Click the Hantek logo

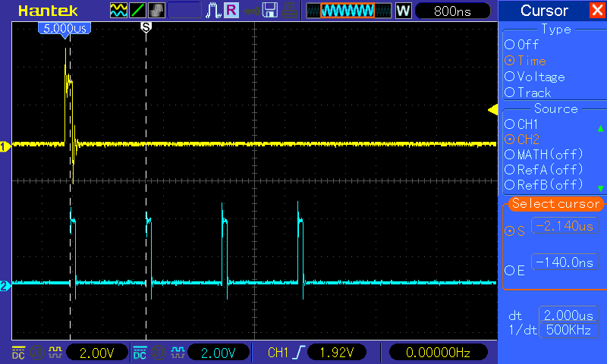(48, 11)
